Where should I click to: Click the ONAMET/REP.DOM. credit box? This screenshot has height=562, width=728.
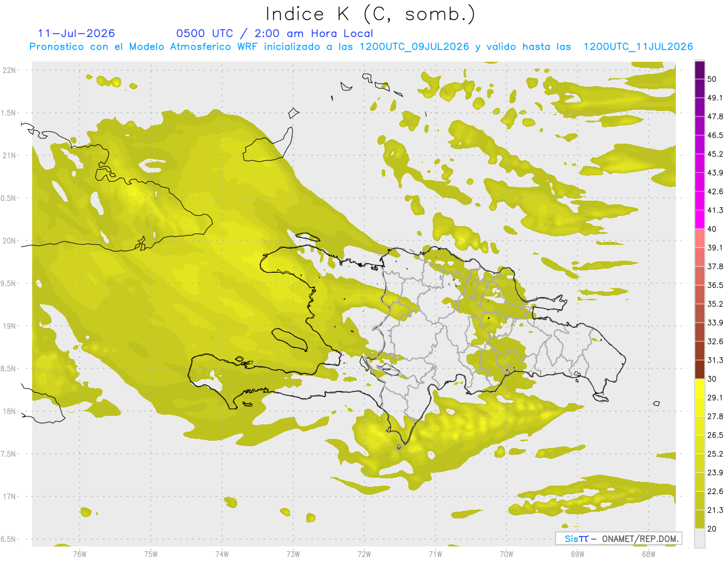[x=618, y=538]
